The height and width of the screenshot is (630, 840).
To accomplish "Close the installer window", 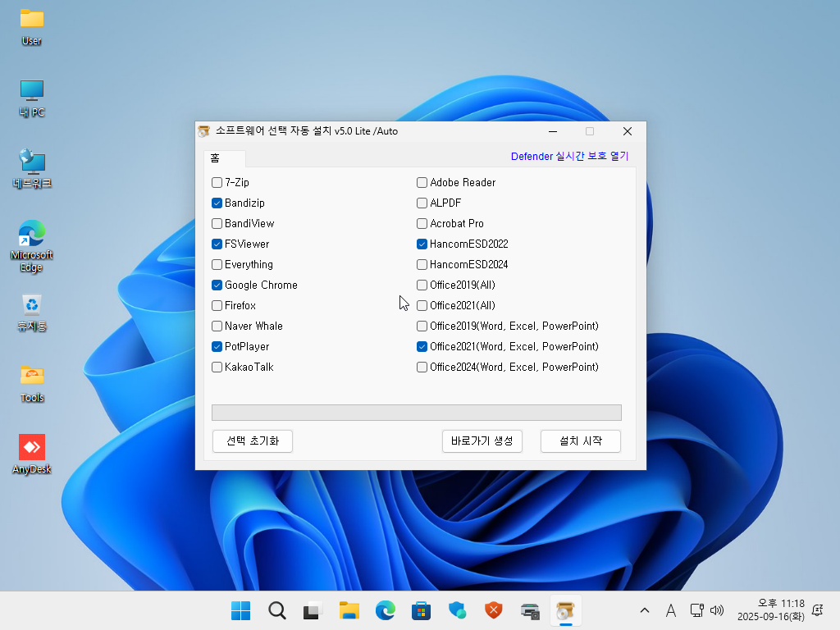I will pos(628,131).
